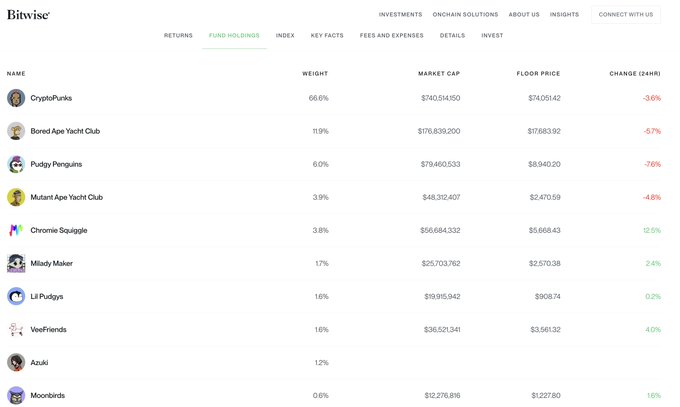Click the Milady Maker avatar
The width and height of the screenshot is (680, 407).
pos(16,263)
